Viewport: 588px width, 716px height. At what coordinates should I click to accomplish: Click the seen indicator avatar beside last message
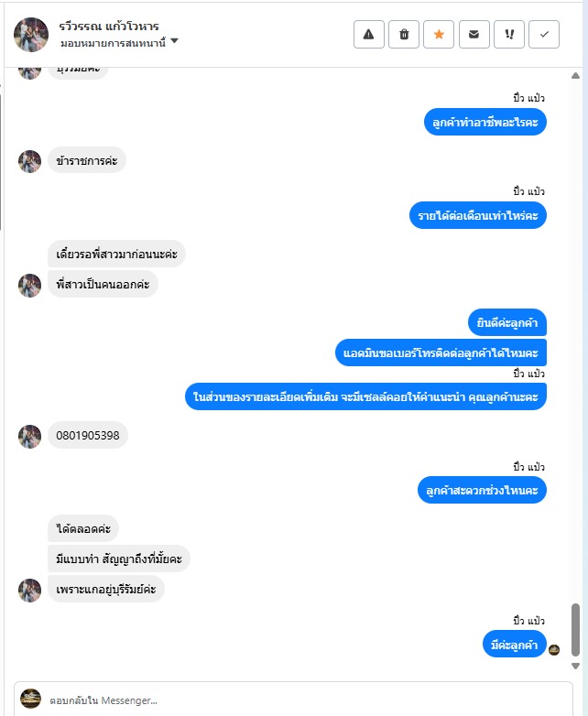click(554, 649)
